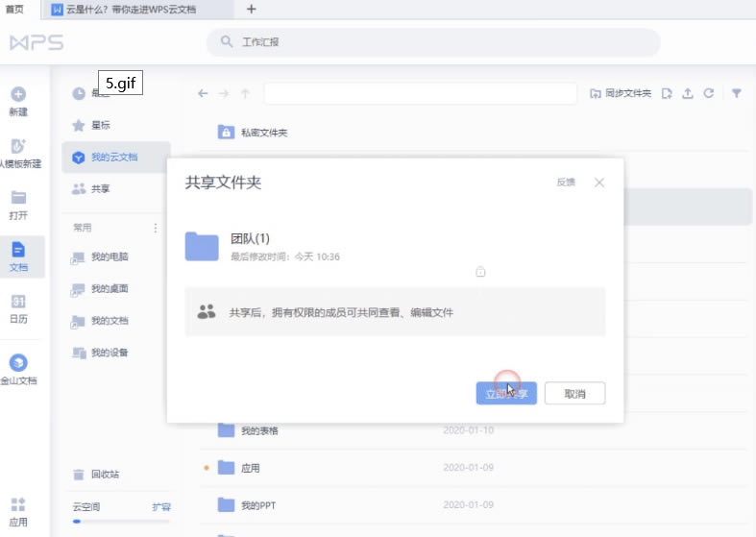Open the 常用 section options menu
This screenshot has width=756, height=537.
click(156, 228)
